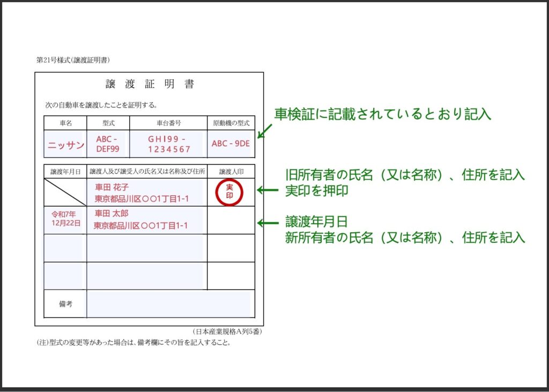This screenshot has height=392, width=549.
Task: Click the 型式 field showing ABC-DEF99
Action: pyautogui.click(x=108, y=144)
